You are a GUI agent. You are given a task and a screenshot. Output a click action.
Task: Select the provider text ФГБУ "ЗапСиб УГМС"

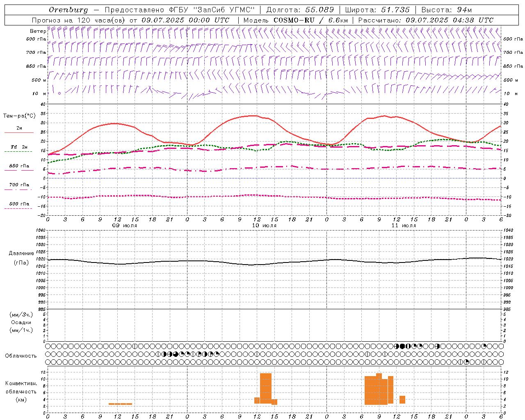(212, 9)
